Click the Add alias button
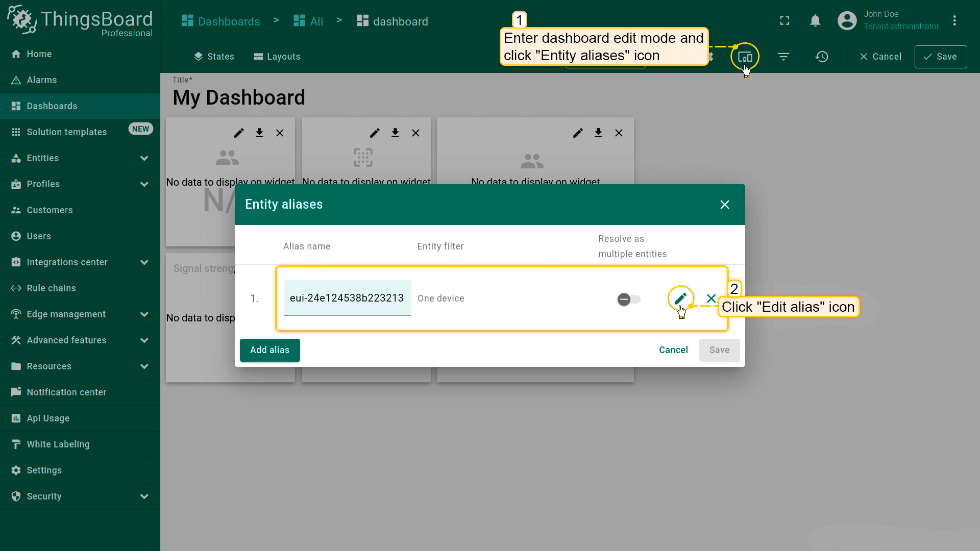Image resolution: width=980 pixels, height=551 pixels. coord(269,350)
